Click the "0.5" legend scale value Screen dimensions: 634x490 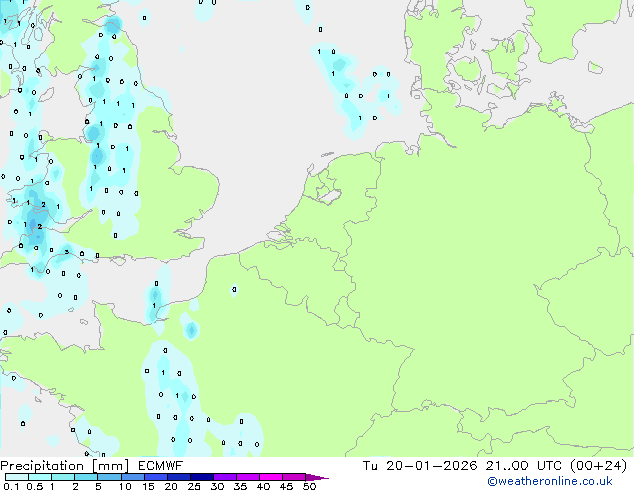pyautogui.click(x=35, y=486)
